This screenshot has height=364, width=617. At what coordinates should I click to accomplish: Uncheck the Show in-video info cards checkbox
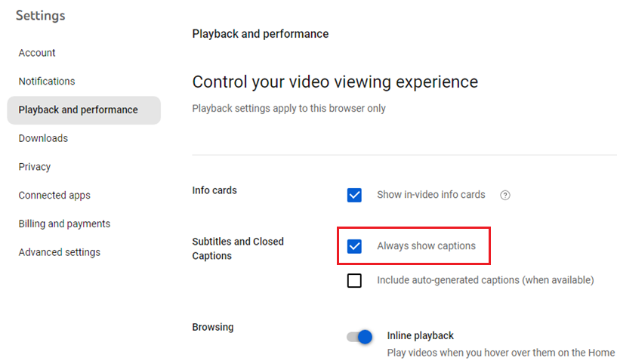[x=354, y=195]
